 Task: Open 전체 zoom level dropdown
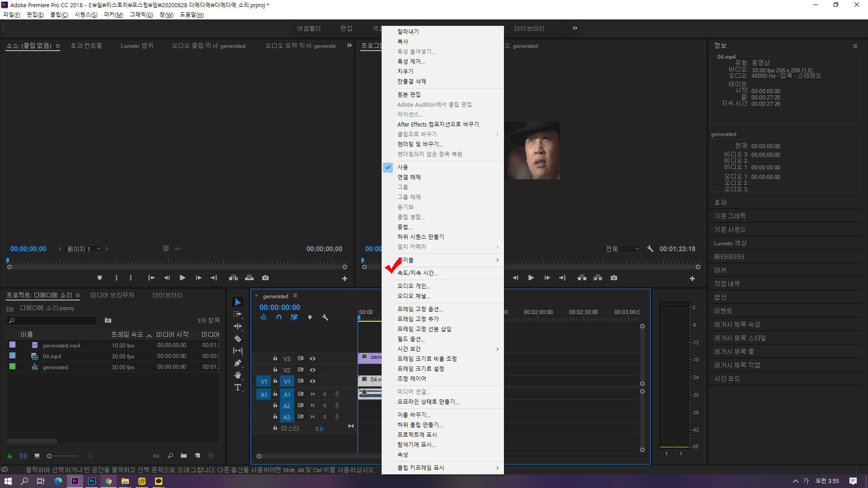point(623,249)
